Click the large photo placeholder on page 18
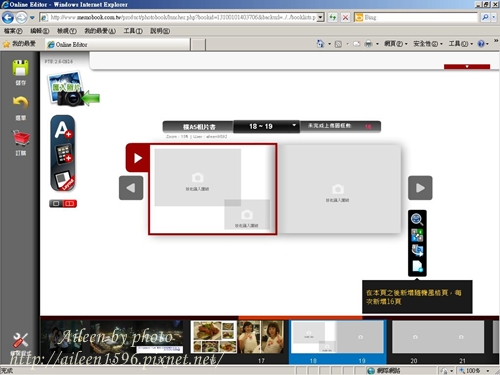 coord(198,177)
